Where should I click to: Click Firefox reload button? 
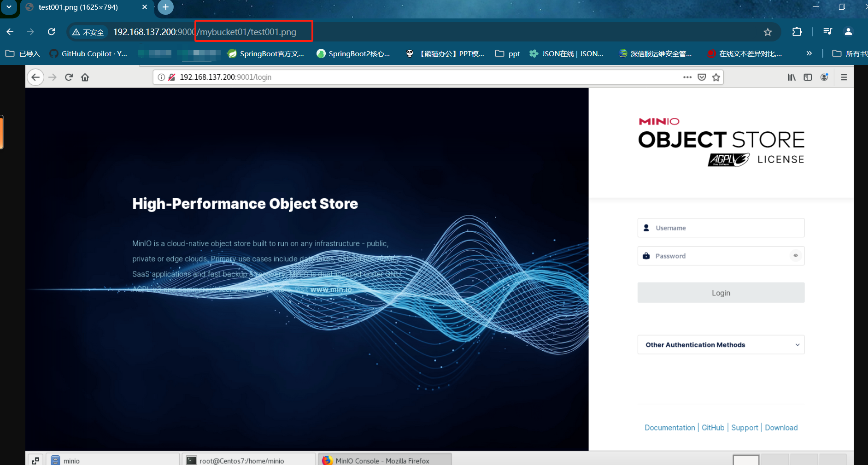click(x=69, y=77)
